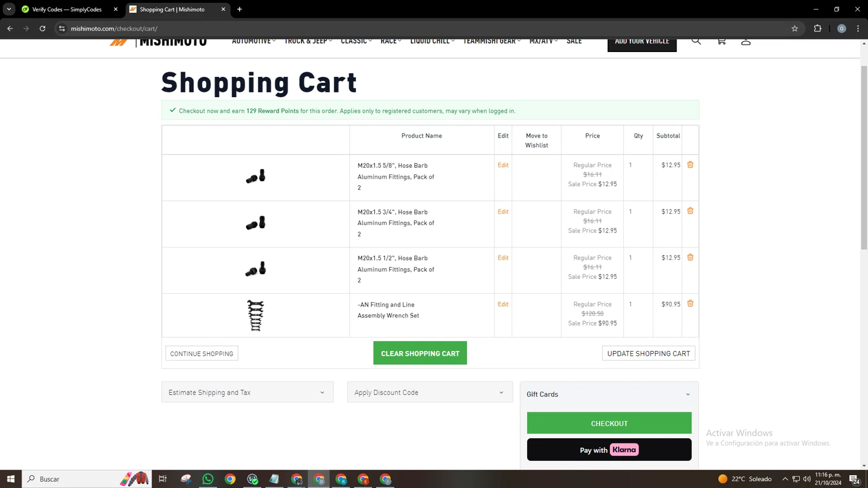Edit the AN Fitting Wrench Set item
Screen dimensions: 868x488
(x=503, y=304)
